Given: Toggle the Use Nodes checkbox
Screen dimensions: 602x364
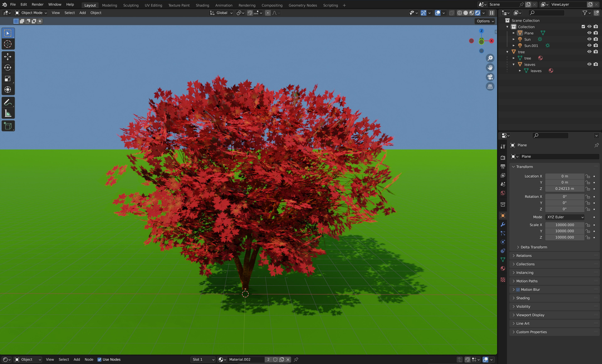Looking at the screenshot, I should click(99, 359).
